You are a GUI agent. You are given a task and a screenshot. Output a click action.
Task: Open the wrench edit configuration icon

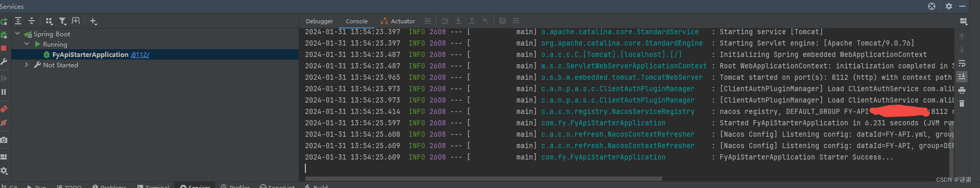4,62
